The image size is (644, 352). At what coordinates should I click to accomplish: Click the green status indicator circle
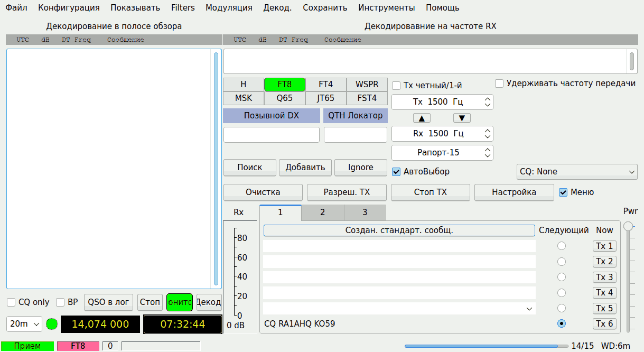point(51,324)
